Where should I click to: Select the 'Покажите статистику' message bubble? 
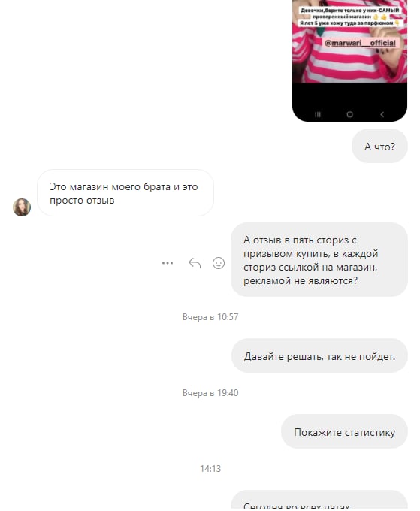point(344,432)
